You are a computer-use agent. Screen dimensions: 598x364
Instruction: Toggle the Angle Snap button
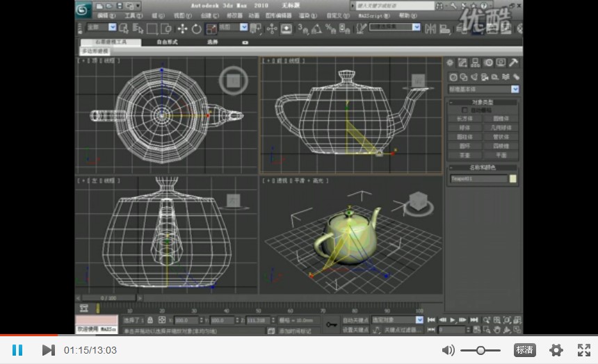316,28
